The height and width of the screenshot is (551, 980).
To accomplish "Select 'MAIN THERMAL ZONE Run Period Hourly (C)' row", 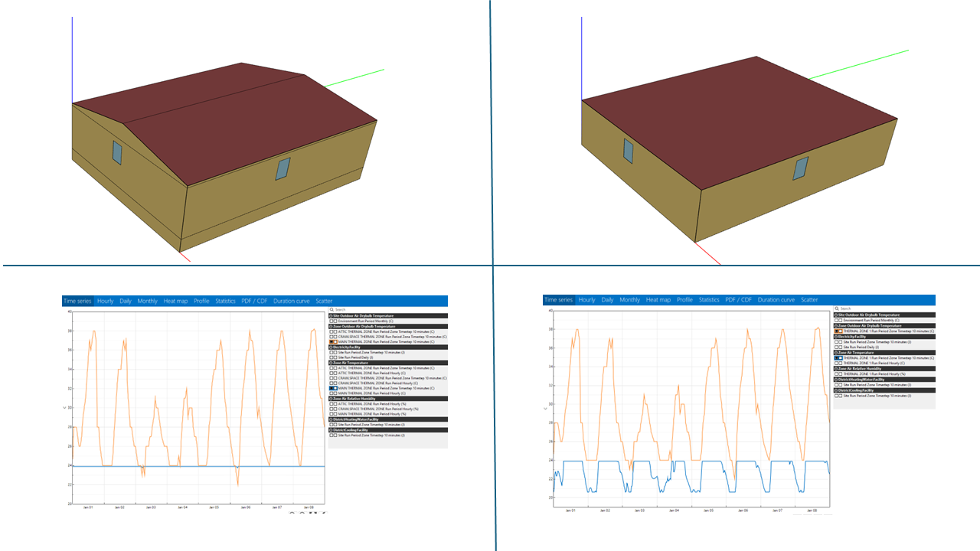I will pos(388,393).
